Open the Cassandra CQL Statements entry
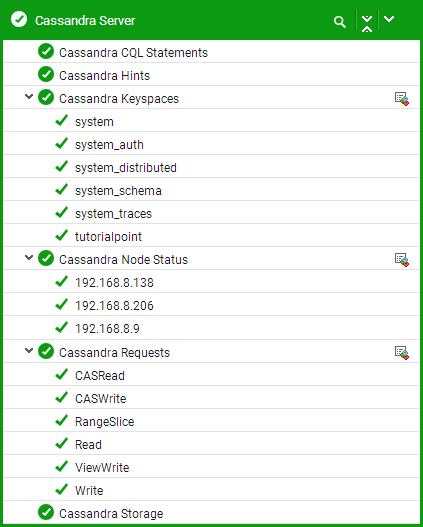Image resolution: width=423 pixels, height=527 pixels. [x=133, y=53]
